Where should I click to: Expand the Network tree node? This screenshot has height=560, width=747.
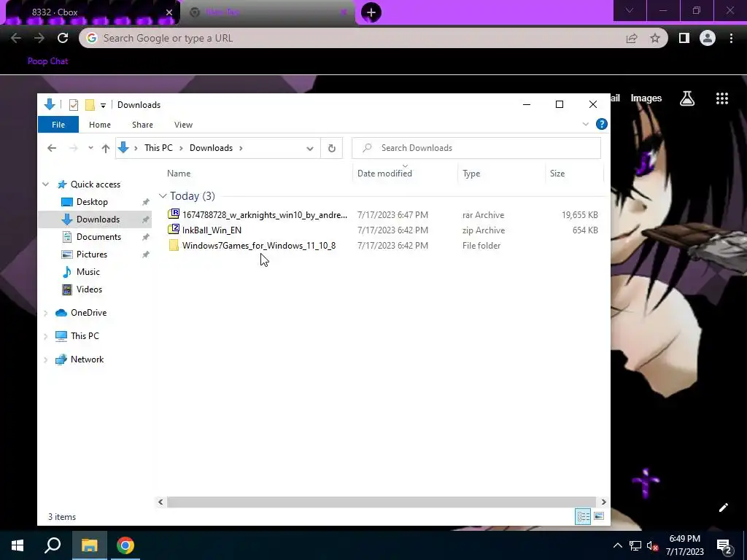(x=46, y=359)
